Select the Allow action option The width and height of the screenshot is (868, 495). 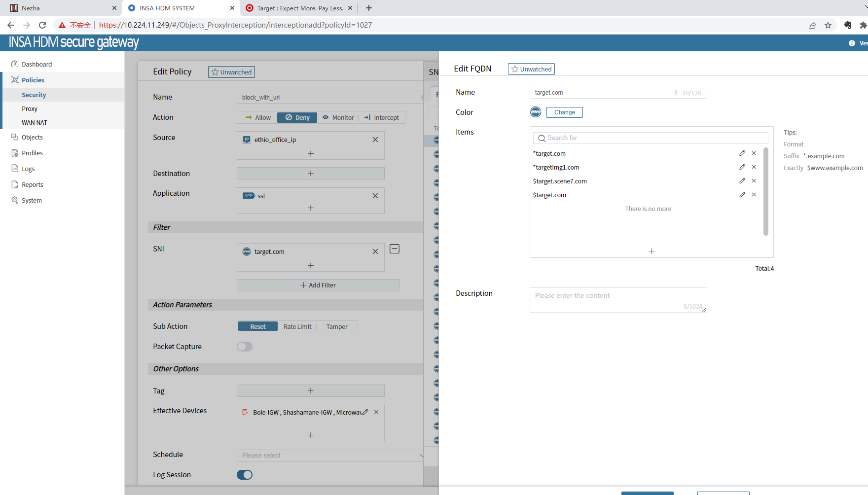[x=258, y=117]
